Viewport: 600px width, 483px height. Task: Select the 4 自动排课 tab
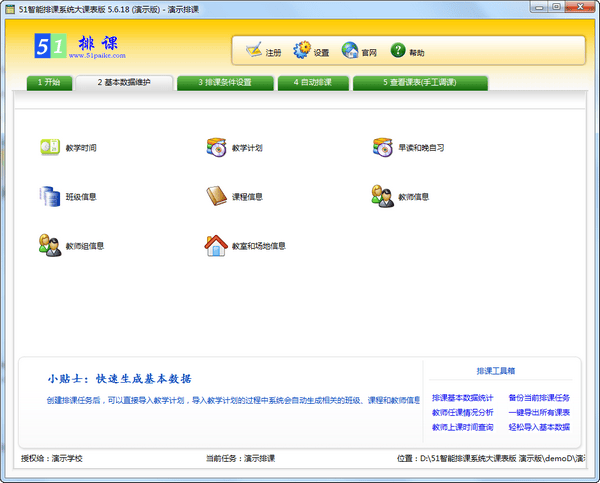307,82
